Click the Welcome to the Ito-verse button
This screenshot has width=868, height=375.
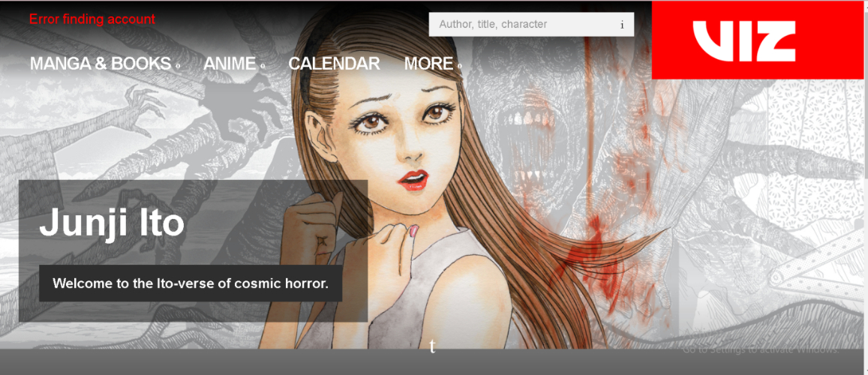[191, 283]
